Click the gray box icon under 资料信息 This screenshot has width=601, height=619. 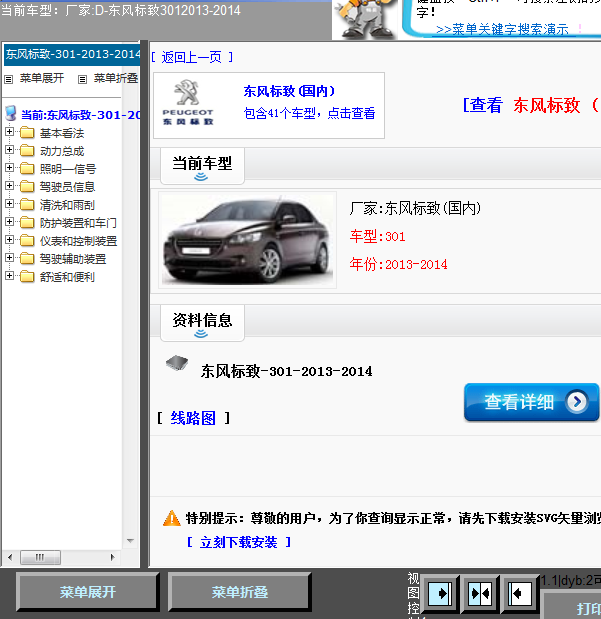[177, 363]
